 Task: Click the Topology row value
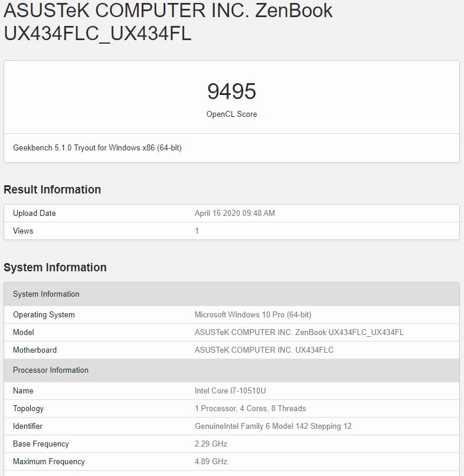[x=250, y=408]
